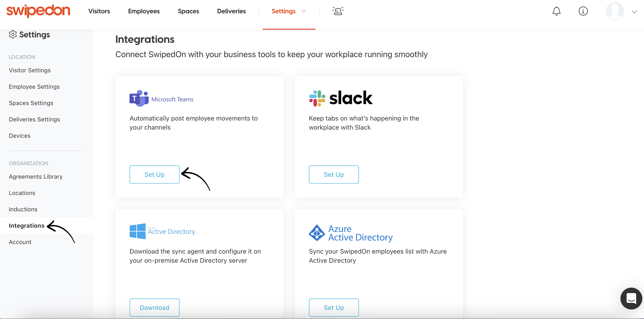This screenshot has height=319, width=644.
Task: Click the "Connect SwipedOn with your business tools" subtitle
Action: tap(271, 54)
